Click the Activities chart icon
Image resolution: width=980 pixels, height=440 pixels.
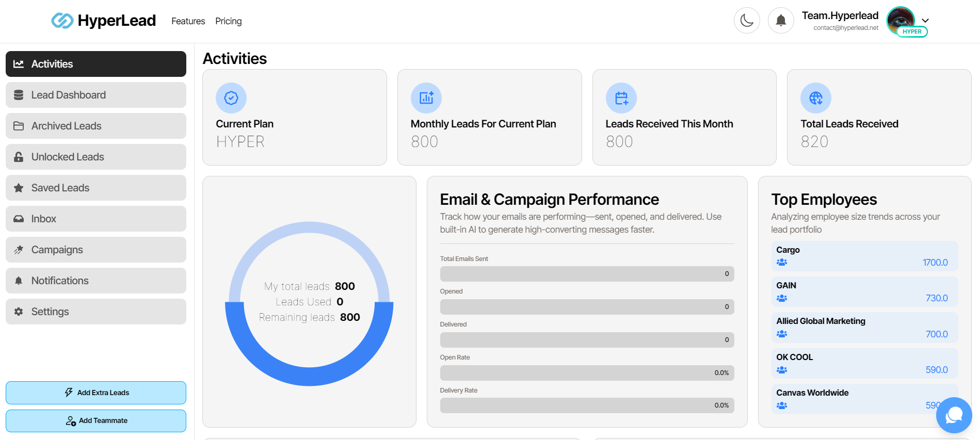[x=19, y=64]
